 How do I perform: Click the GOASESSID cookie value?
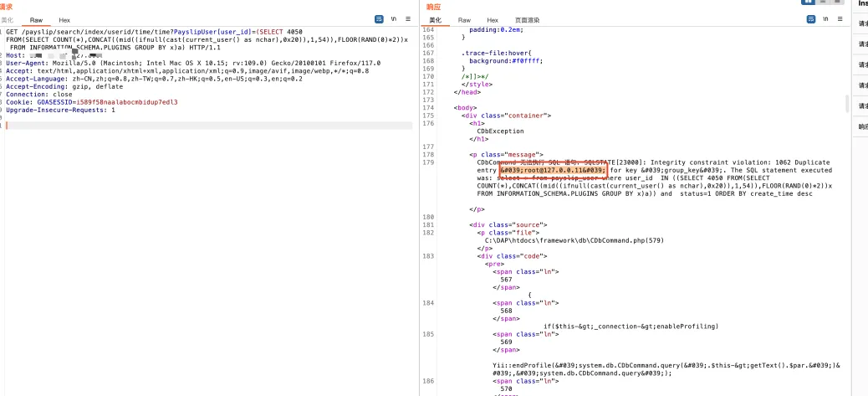coord(127,102)
